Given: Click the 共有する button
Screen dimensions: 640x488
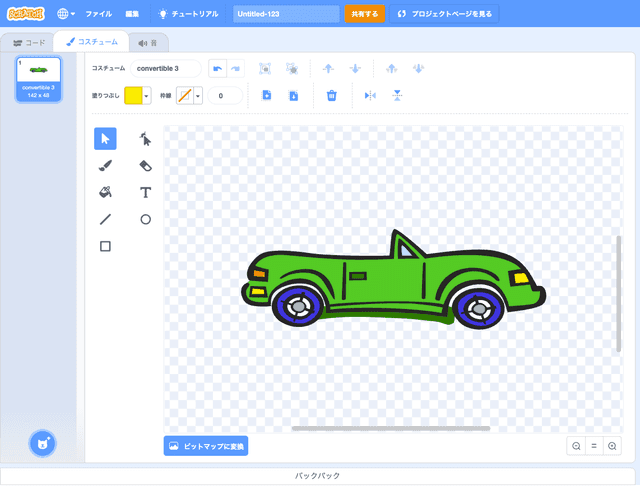Looking at the screenshot, I should (364, 15).
